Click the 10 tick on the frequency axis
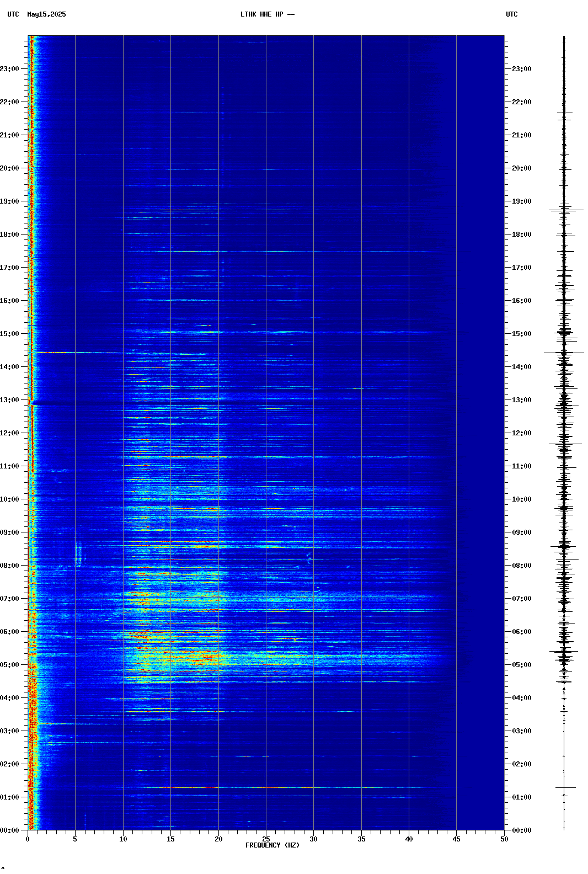Viewport: 588px width, 874px height. 123,839
